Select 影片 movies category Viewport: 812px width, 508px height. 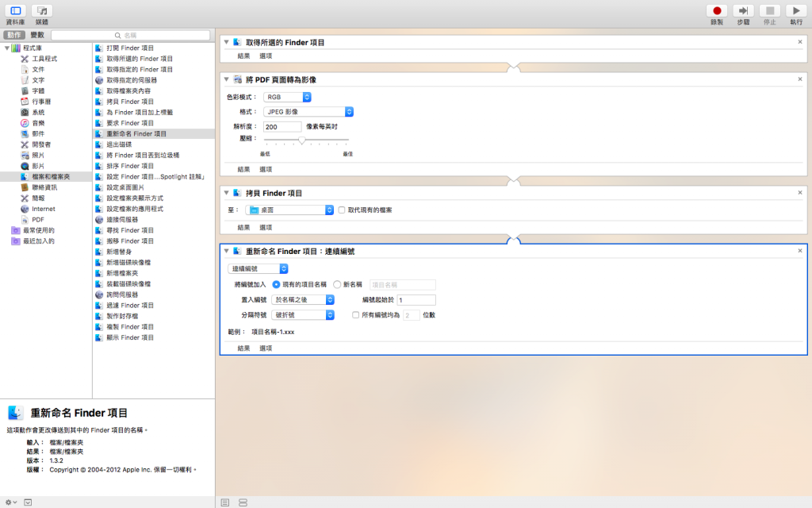point(38,166)
